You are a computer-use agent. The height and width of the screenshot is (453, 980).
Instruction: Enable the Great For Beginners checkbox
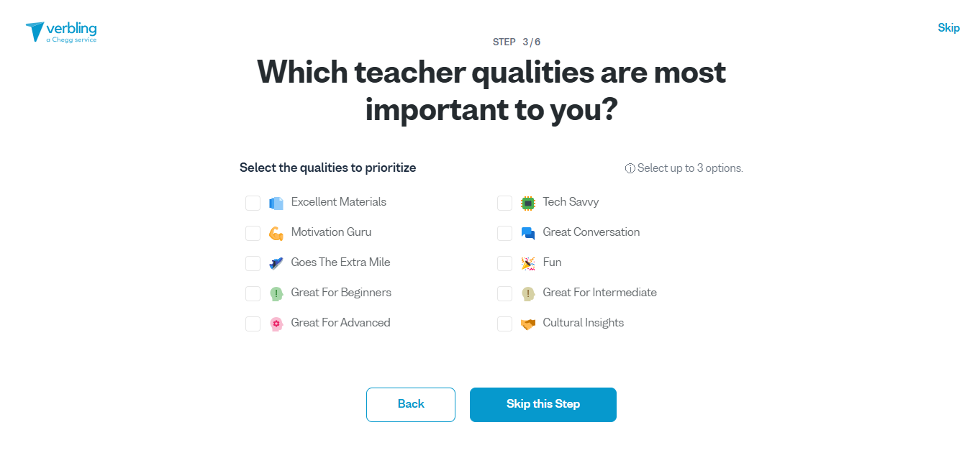tap(253, 293)
